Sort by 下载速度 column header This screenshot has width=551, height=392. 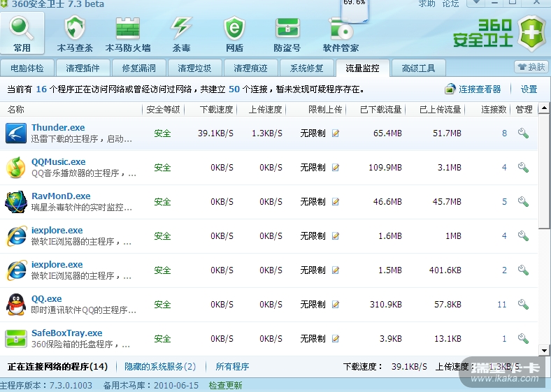[216, 110]
